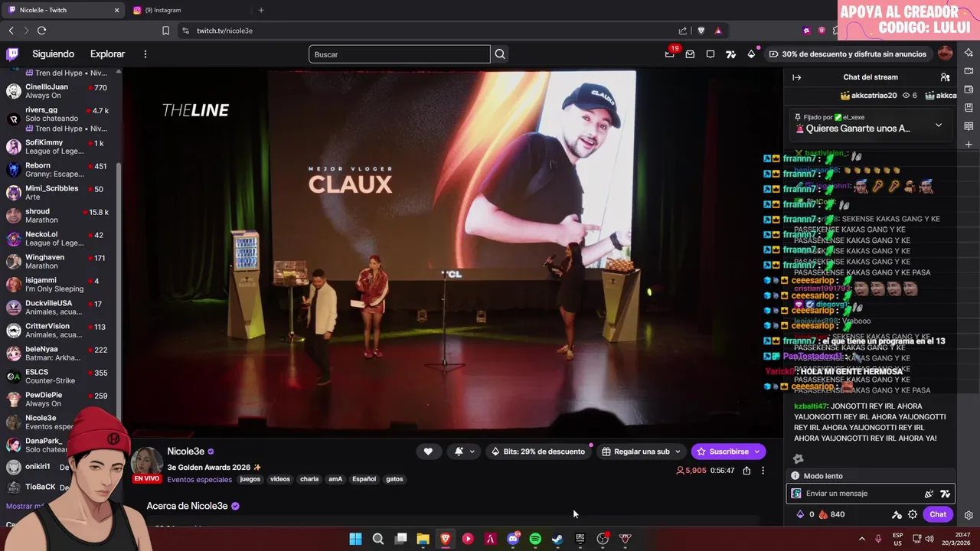Open shroud channel in sidebar
980x551 pixels.
(x=60, y=216)
